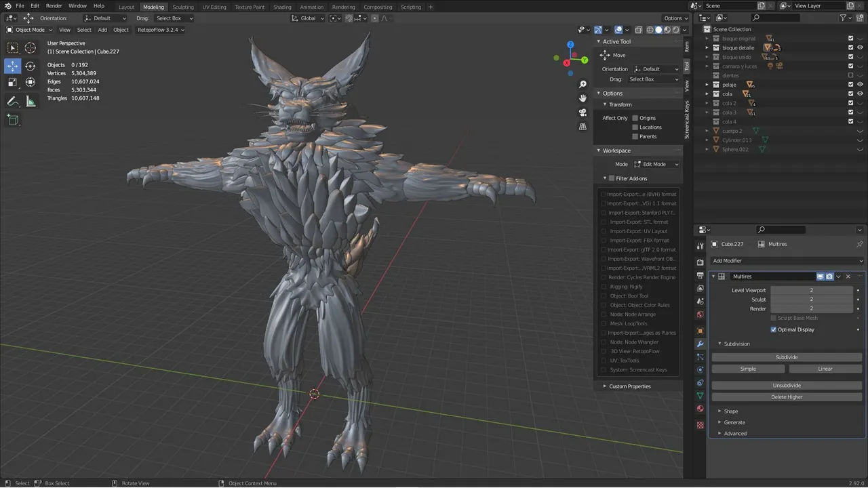Open the Add Modifier dropdown

787,261
